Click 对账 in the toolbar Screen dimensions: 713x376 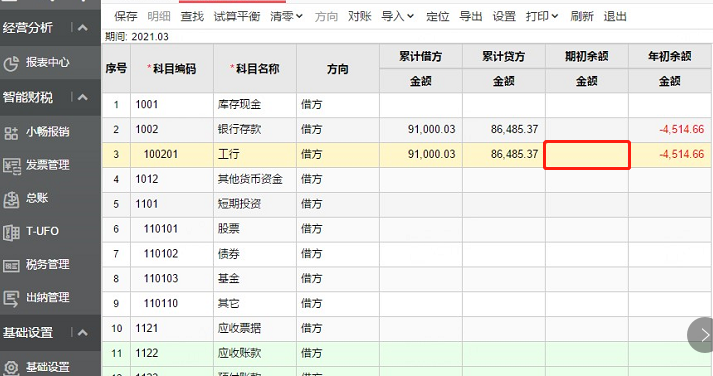point(360,16)
